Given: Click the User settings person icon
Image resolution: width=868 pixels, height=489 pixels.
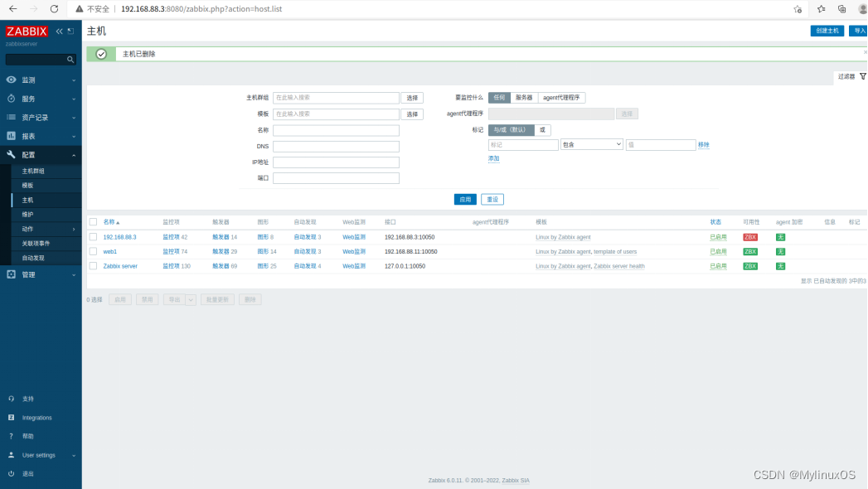Looking at the screenshot, I should coord(11,455).
